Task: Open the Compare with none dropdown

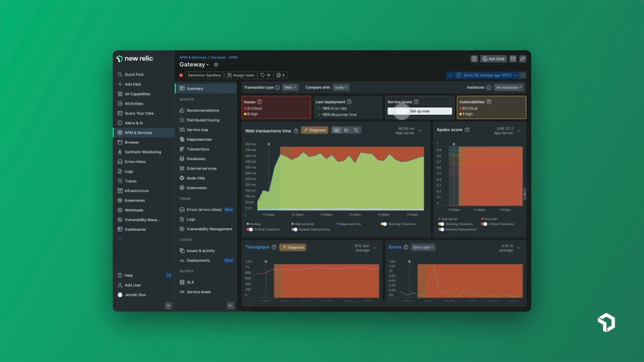Action: (x=341, y=87)
